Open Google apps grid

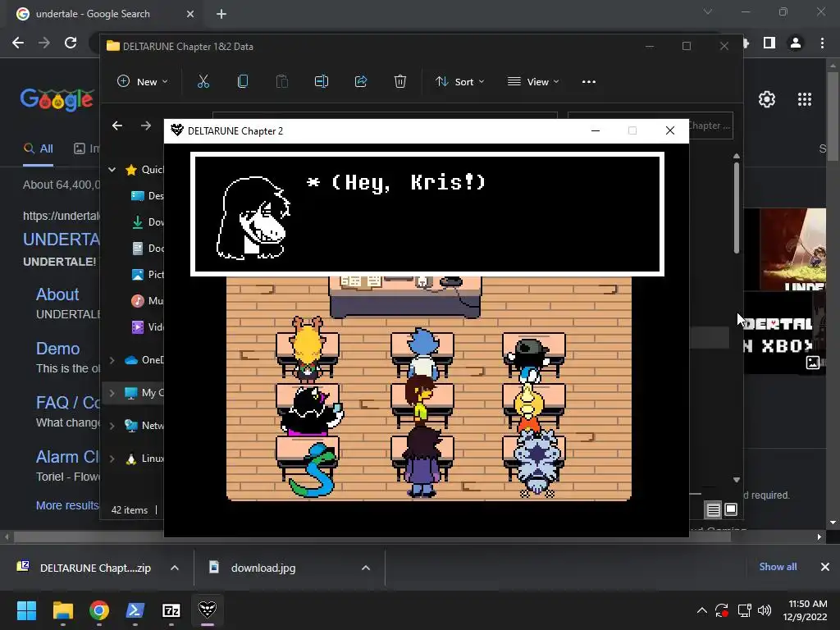805,99
